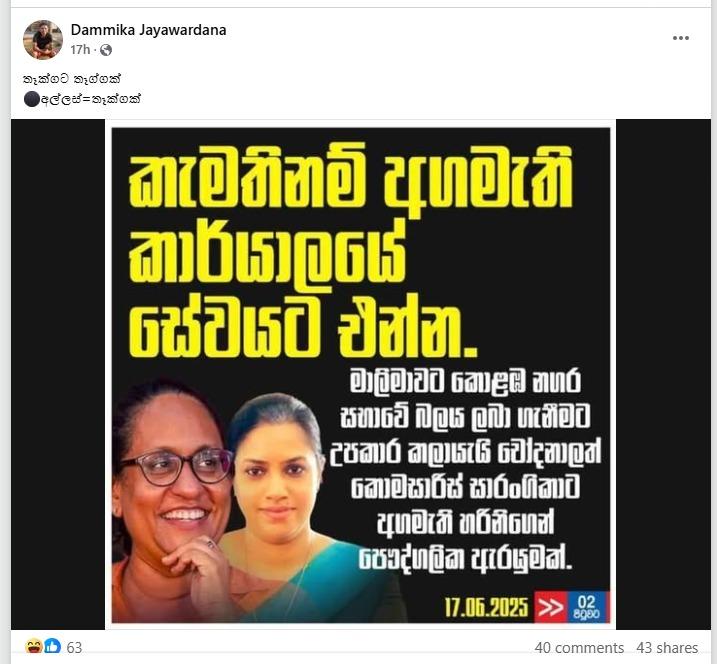Click the red double-arrow icon in the image
This screenshot has height=664, width=717.
pyautogui.click(x=551, y=607)
